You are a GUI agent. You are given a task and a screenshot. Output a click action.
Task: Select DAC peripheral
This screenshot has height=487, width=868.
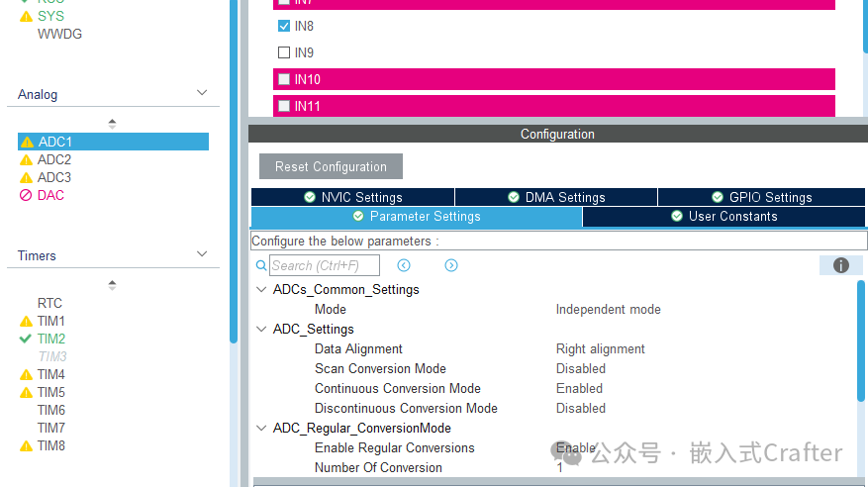click(x=50, y=195)
